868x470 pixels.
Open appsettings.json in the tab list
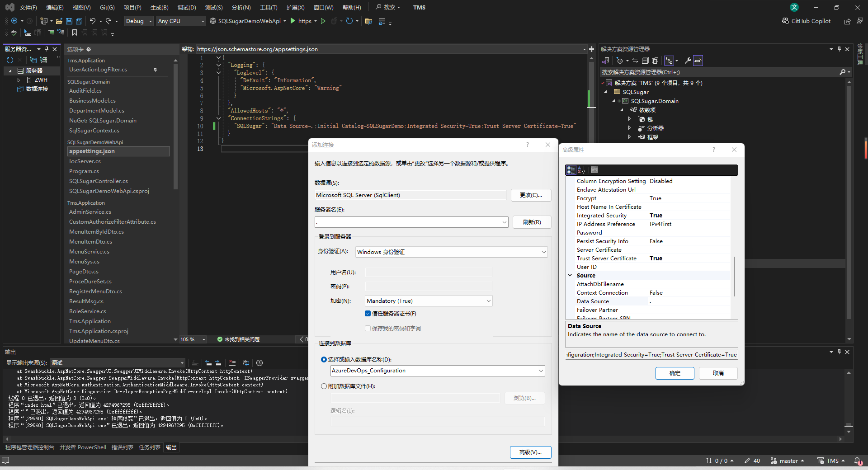(x=118, y=151)
